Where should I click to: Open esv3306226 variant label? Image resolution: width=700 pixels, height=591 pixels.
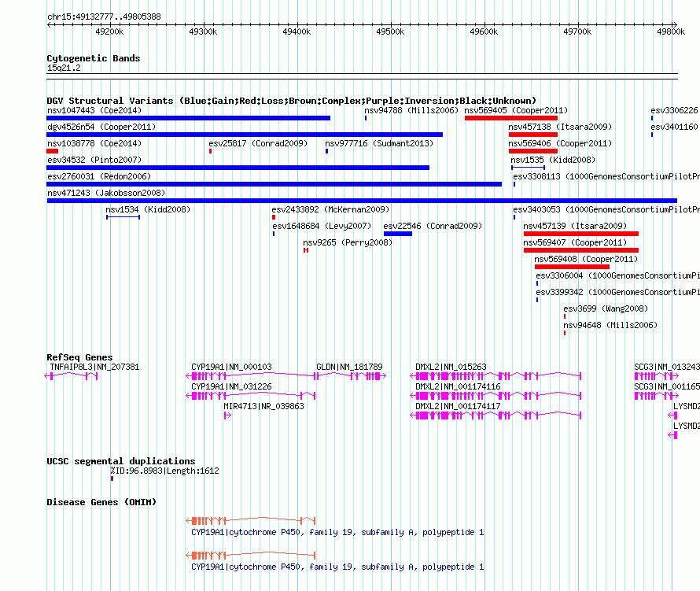tap(674, 110)
